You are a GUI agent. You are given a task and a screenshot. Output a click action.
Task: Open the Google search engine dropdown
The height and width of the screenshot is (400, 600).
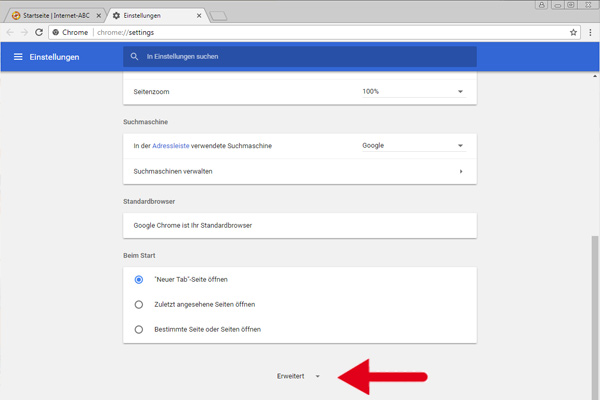(x=413, y=145)
